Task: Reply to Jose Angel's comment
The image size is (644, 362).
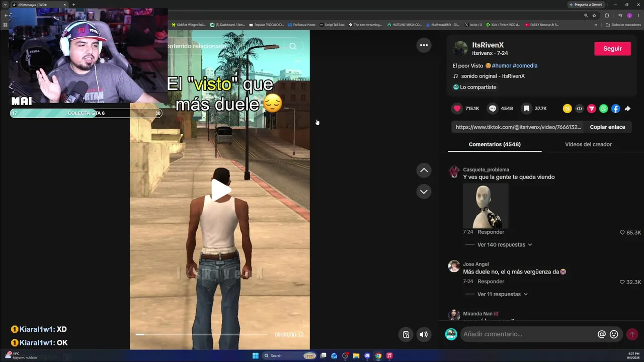Action: tap(491, 282)
